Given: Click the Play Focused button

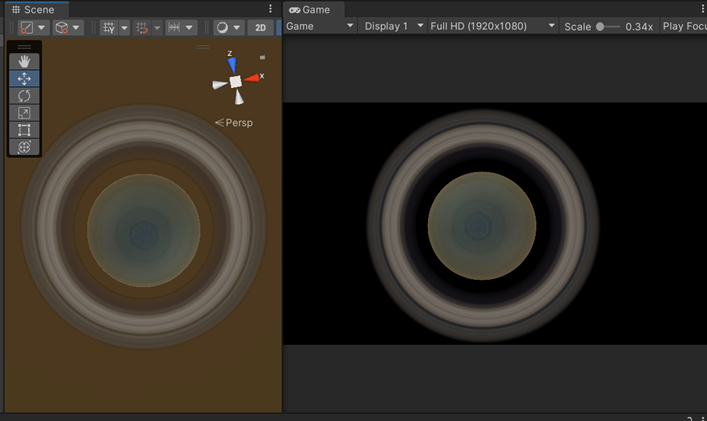Looking at the screenshot, I should click(x=684, y=26).
